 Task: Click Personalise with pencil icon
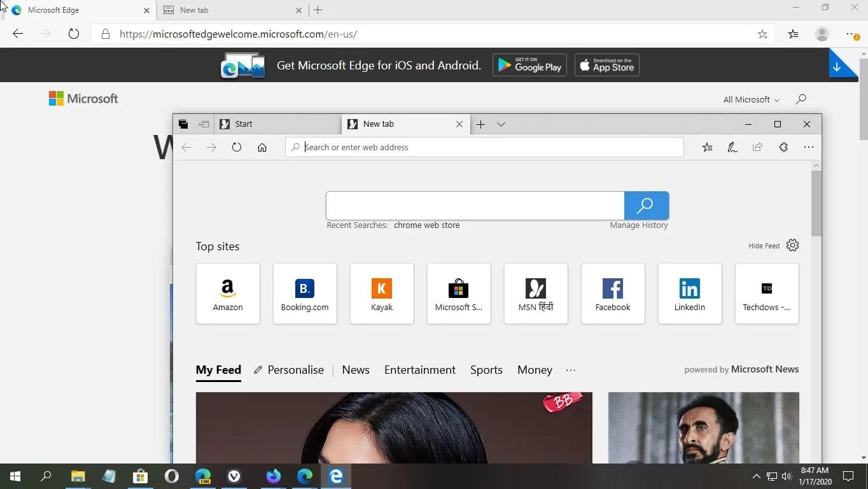tap(289, 370)
